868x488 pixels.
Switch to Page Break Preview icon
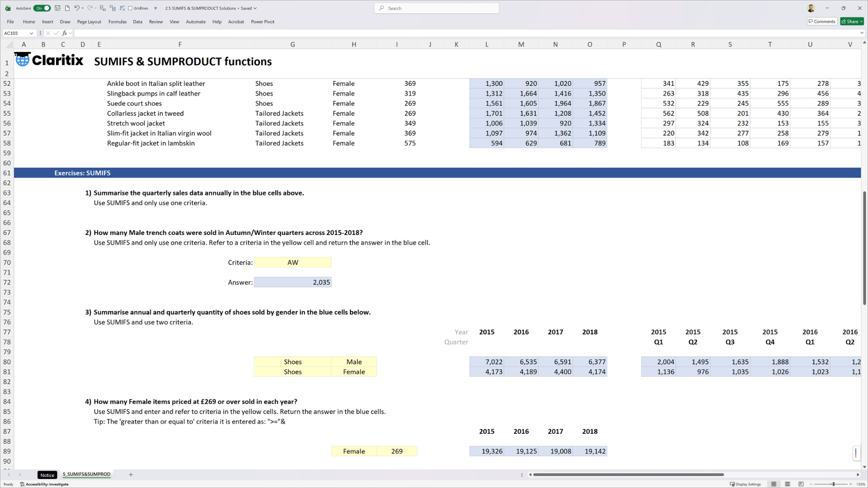(801, 484)
